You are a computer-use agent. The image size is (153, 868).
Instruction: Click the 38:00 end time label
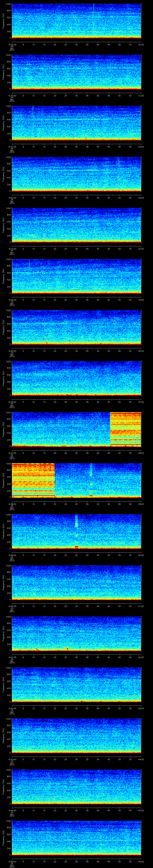(x=141, y=453)
